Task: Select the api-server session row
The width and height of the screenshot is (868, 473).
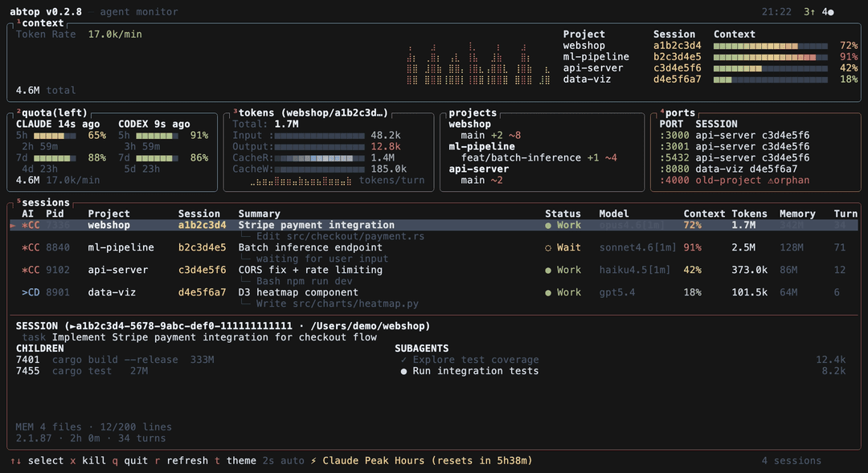Action: point(434,270)
